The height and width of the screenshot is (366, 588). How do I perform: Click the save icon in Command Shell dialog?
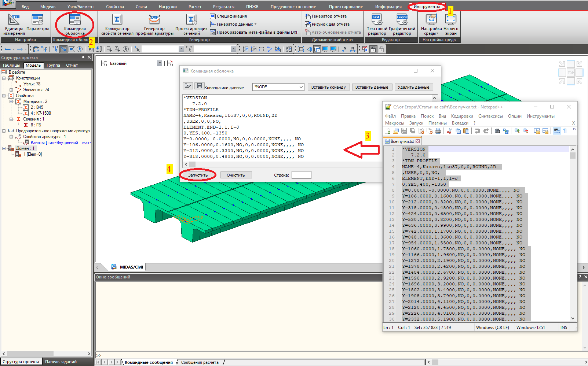pyautogui.click(x=199, y=86)
